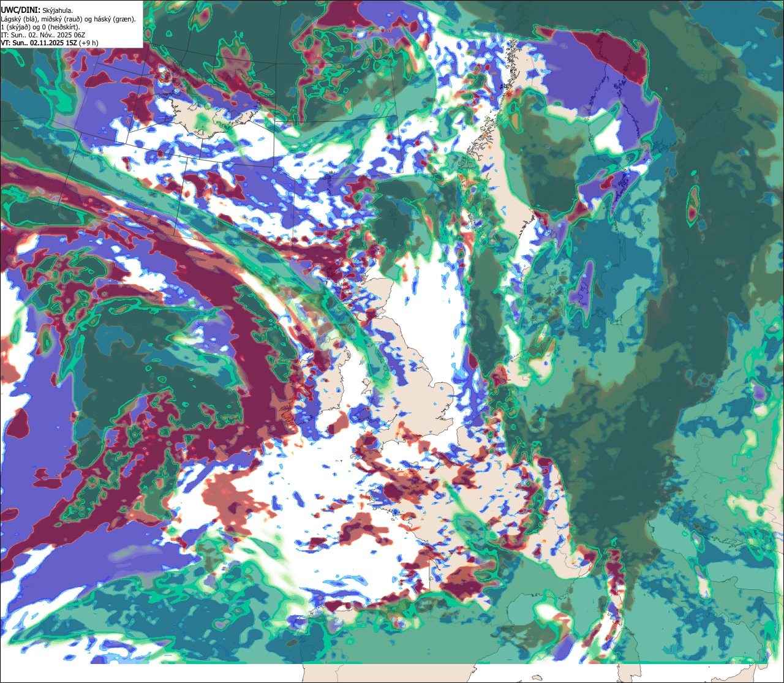784x683 pixels.
Task: Click the 'VT: Sun.. 02.11.2025 15Z (+9 h)' line
Action: click(50, 43)
